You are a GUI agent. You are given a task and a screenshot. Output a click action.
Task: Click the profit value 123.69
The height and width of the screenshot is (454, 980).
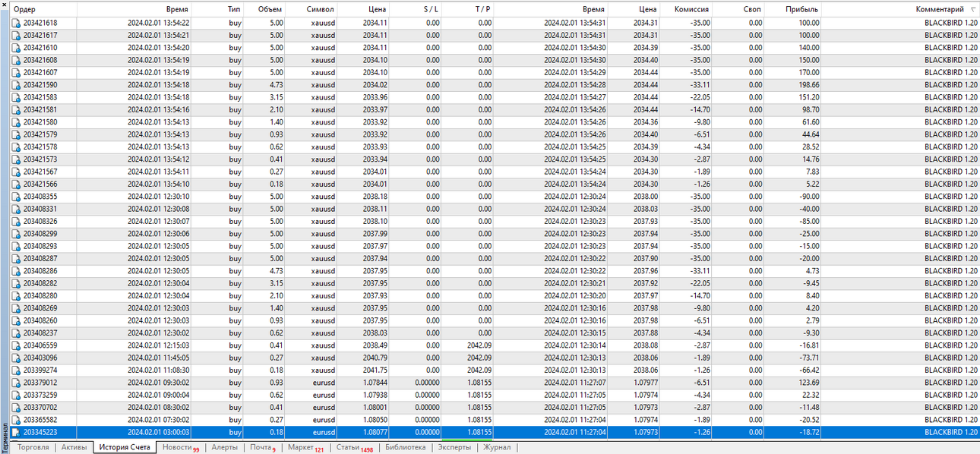pyautogui.click(x=808, y=382)
